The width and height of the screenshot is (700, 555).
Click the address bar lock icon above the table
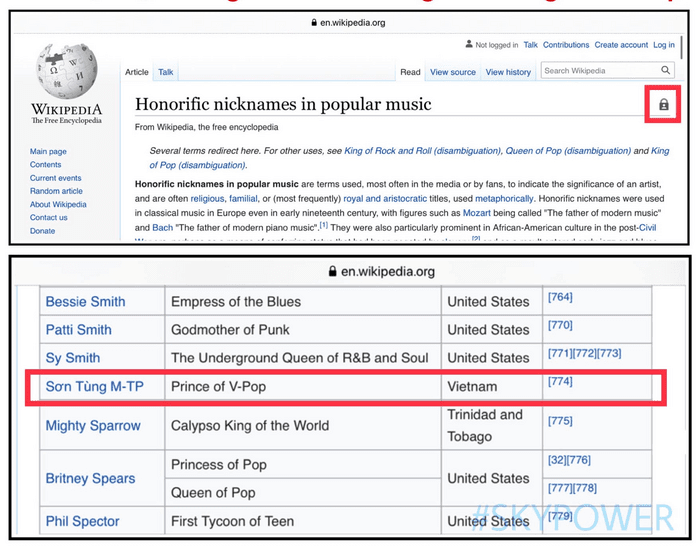coord(332,271)
